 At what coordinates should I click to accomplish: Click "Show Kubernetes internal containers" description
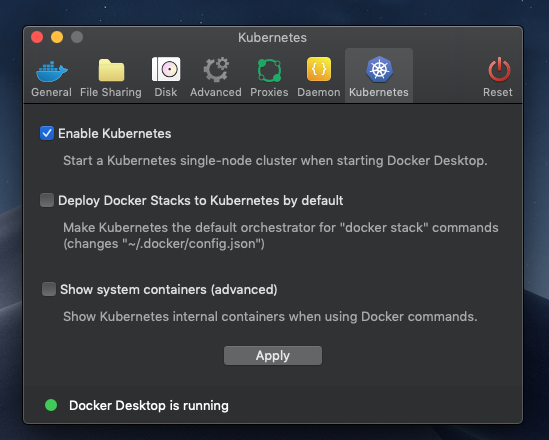coord(270,316)
